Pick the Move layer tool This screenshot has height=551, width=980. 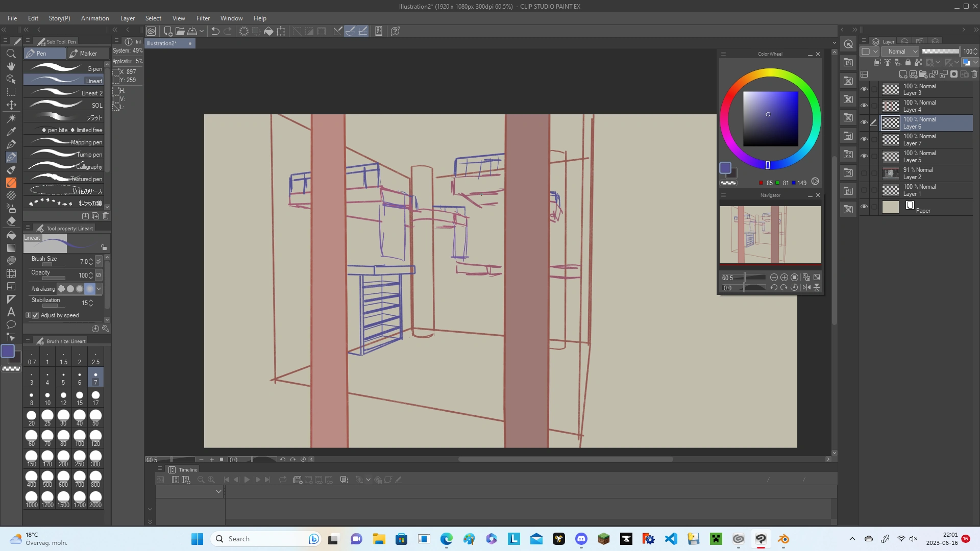point(11,105)
